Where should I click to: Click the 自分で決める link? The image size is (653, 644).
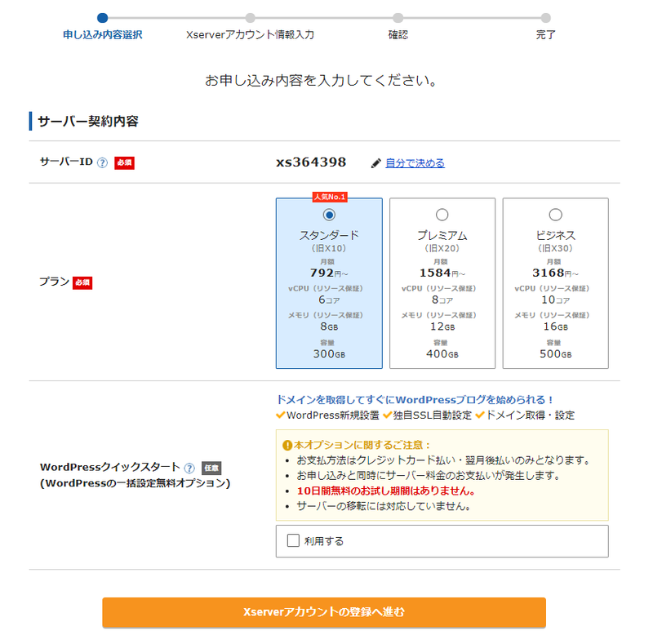[415, 163]
